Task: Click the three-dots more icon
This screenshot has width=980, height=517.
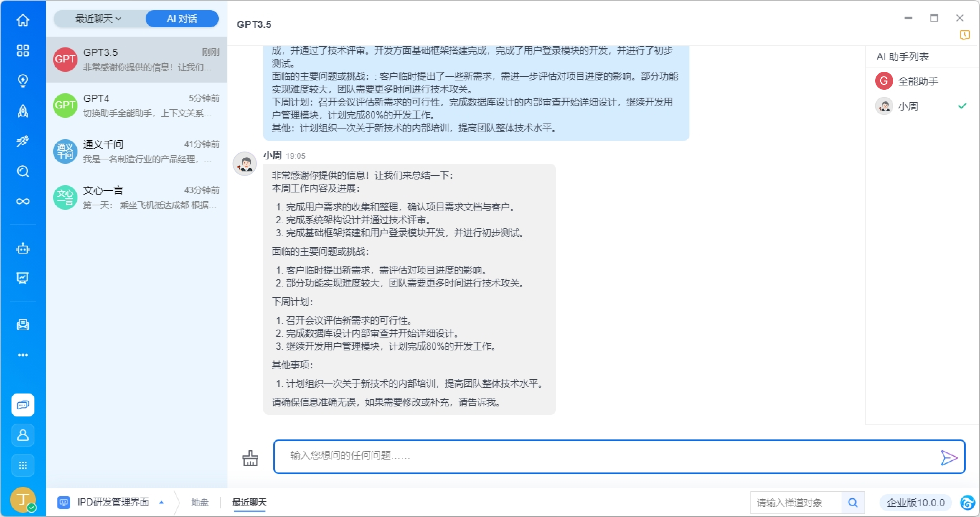Action: 23,355
